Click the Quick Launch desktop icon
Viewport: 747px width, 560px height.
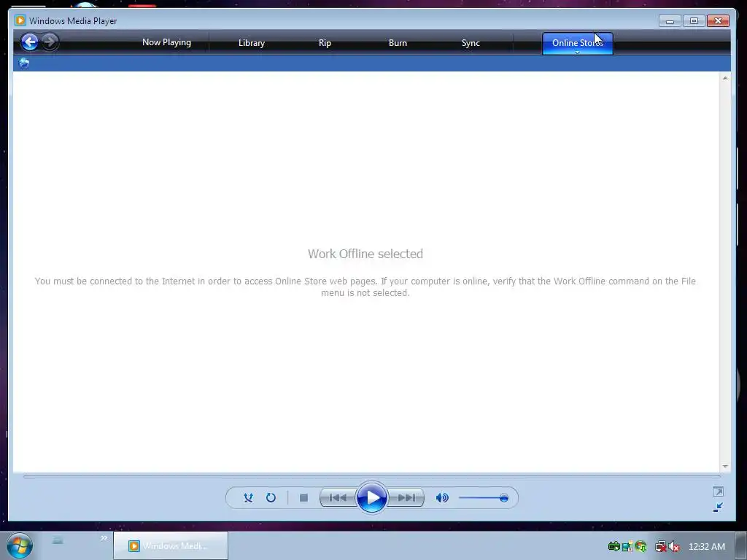(x=58, y=540)
